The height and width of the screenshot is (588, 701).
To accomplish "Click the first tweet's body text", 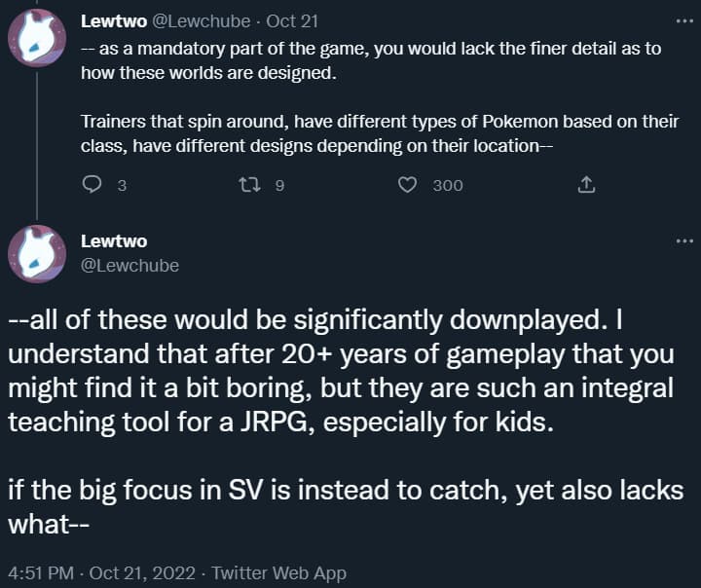I will (x=380, y=97).
